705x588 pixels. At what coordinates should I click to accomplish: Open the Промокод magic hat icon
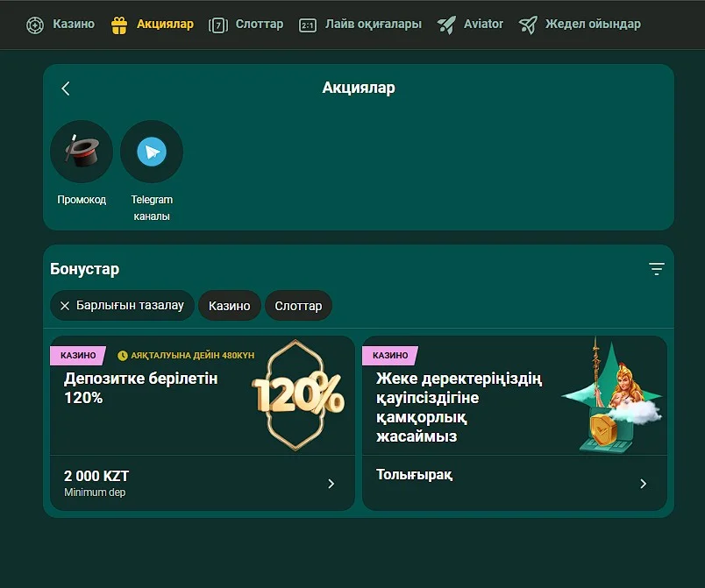[x=82, y=152]
